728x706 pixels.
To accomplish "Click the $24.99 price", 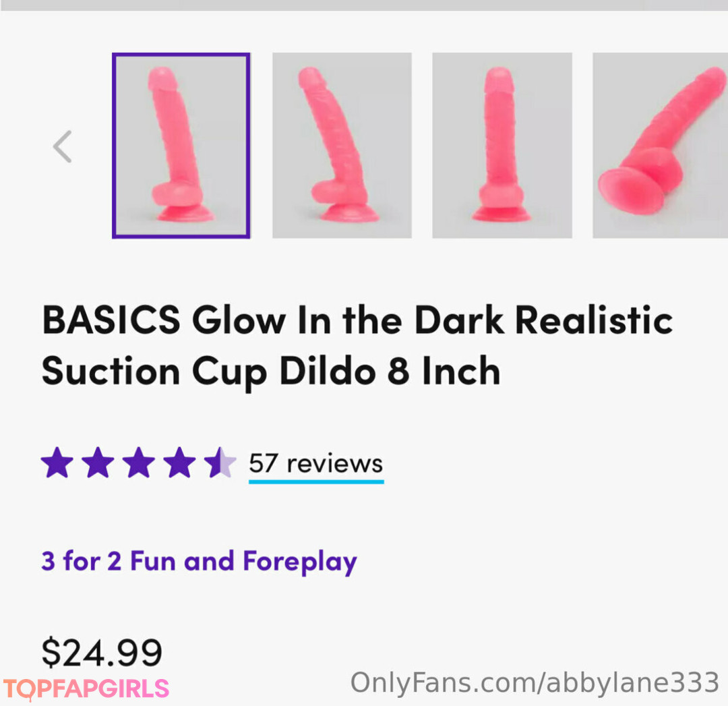I will pyautogui.click(x=102, y=653).
